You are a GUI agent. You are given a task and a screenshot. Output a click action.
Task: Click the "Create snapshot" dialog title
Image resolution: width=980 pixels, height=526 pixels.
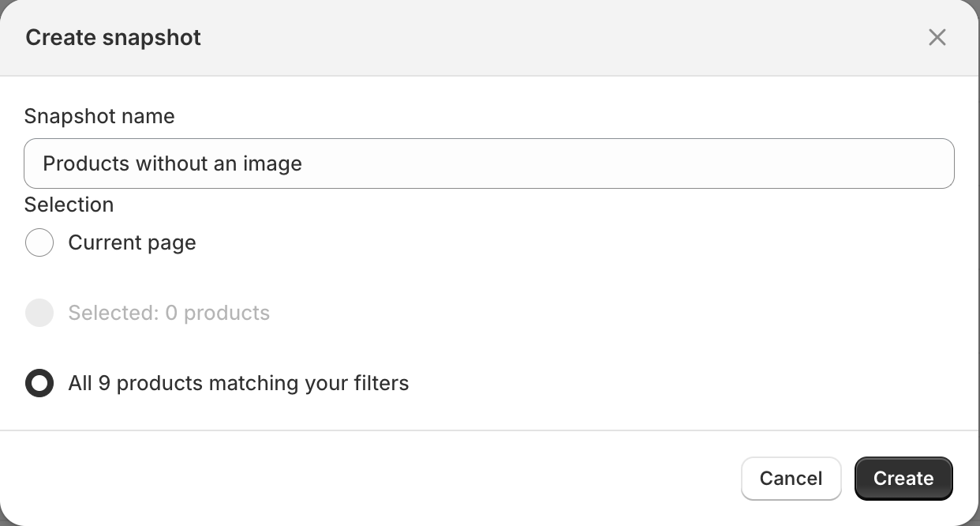coord(113,37)
